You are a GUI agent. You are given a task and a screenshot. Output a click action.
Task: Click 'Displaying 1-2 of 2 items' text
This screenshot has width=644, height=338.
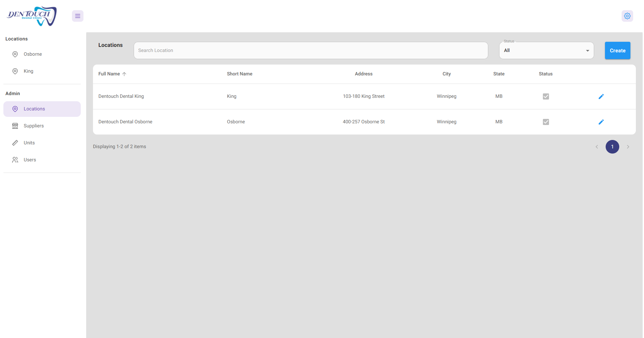point(119,147)
